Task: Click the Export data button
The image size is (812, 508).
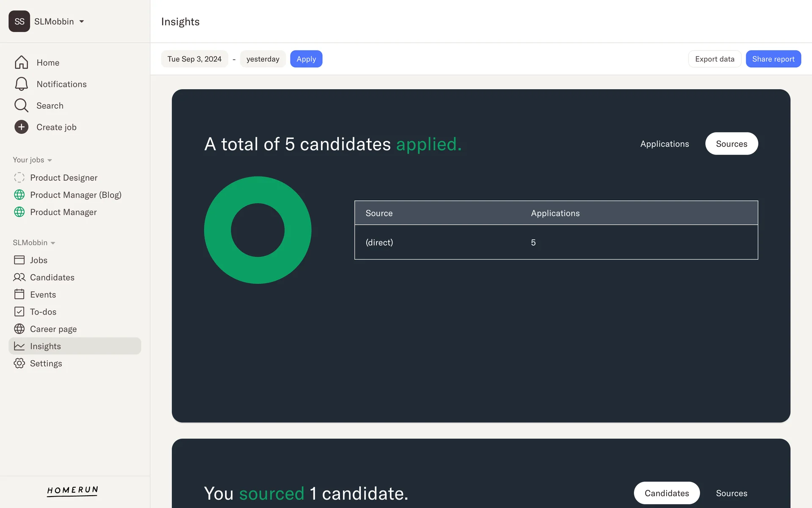Action: coord(714,59)
